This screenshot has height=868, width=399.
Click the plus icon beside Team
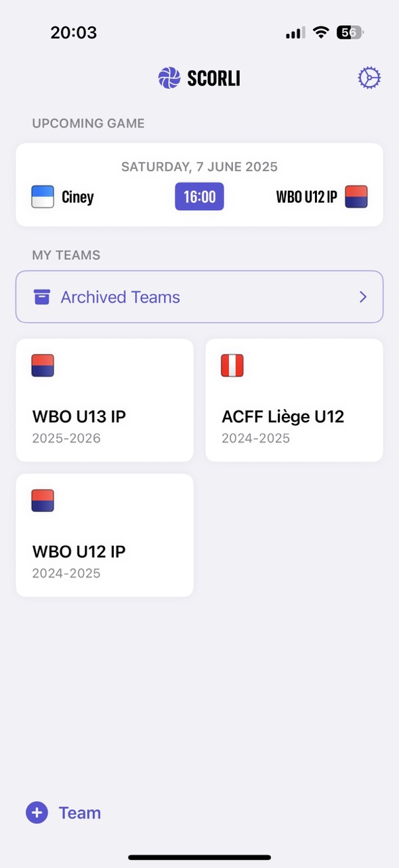click(x=36, y=812)
